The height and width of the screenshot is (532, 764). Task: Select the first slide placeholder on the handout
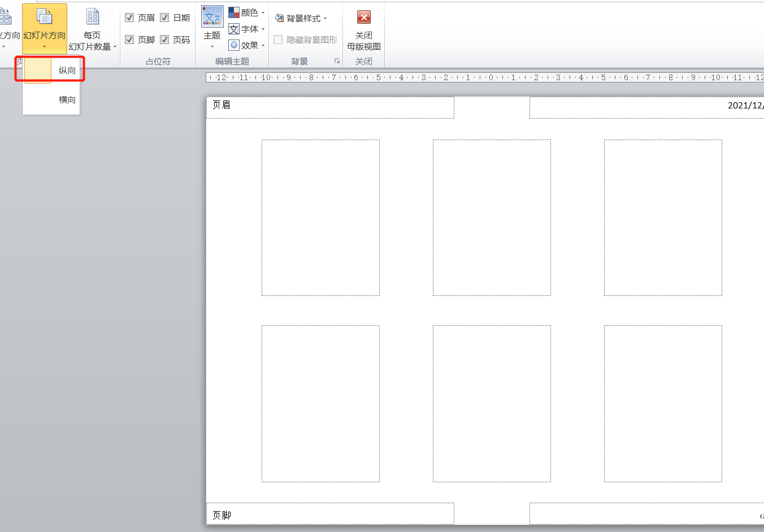(320, 217)
